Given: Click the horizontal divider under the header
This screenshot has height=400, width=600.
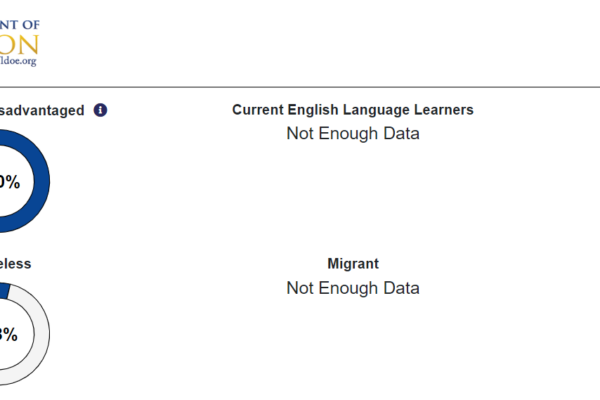Looking at the screenshot, I should pyautogui.click(x=300, y=87).
